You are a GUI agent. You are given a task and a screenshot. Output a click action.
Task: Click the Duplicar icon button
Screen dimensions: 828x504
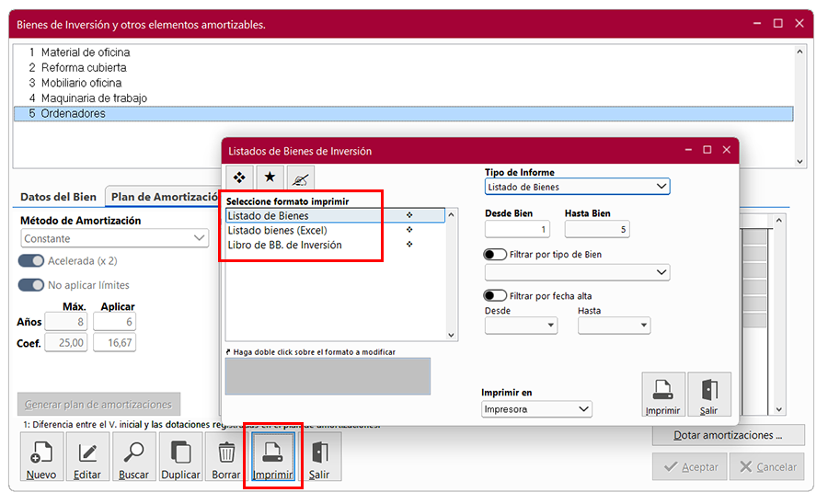click(181, 457)
